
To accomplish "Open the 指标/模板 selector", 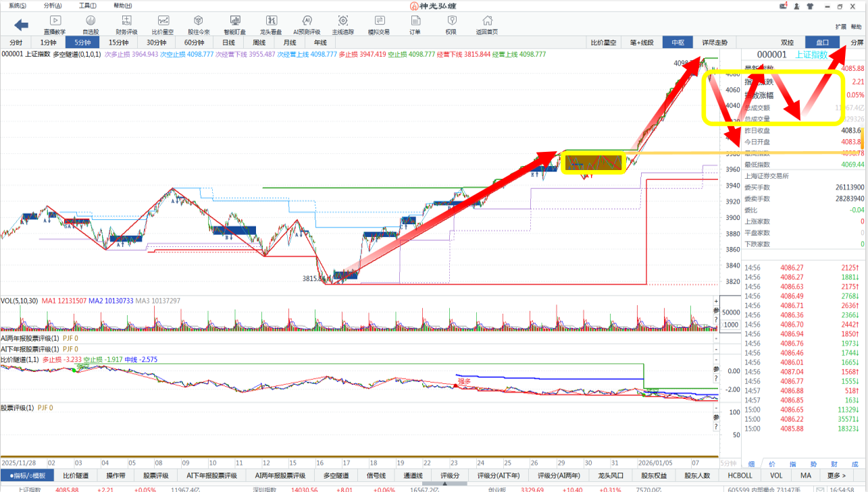I will click(28, 476).
